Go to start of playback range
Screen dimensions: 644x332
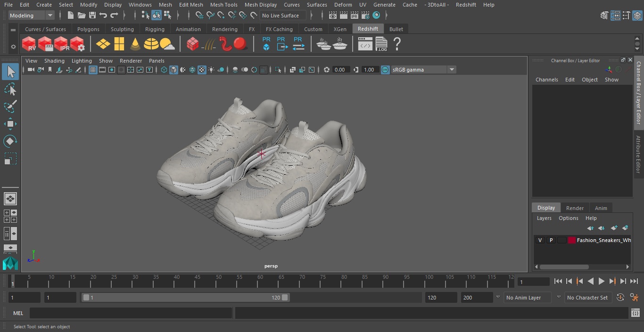pos(558,281)
